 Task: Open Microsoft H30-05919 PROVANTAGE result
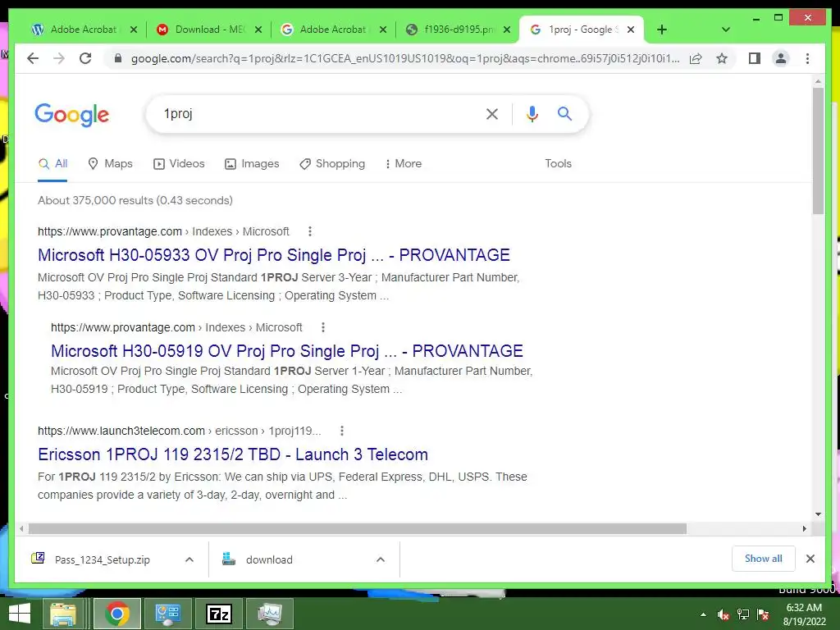286,351
